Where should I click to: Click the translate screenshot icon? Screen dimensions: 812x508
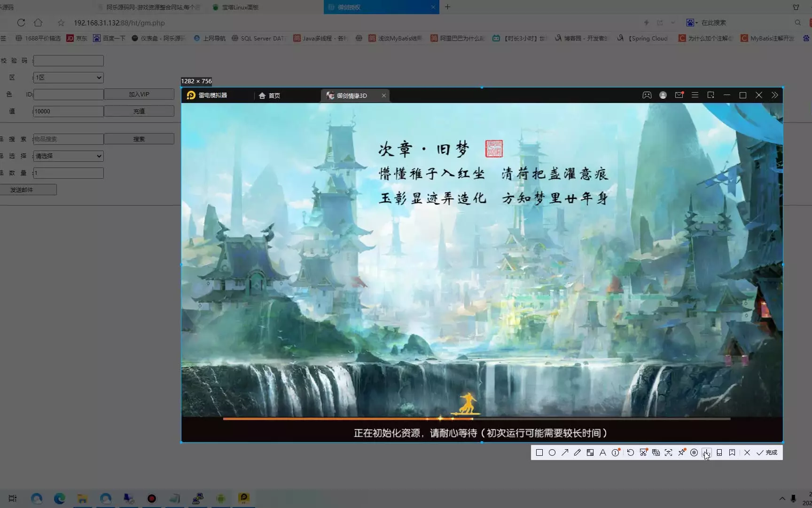coord(656,452)
